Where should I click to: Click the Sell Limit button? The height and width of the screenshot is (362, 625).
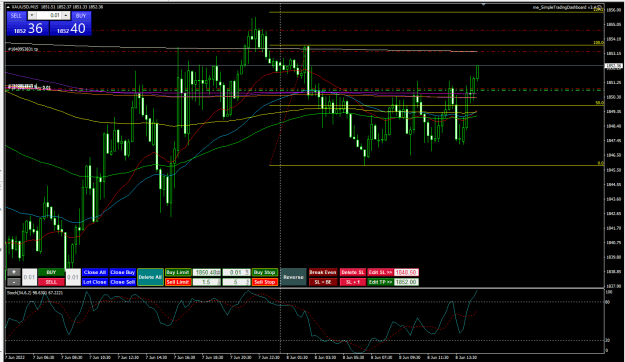point(178,282)
